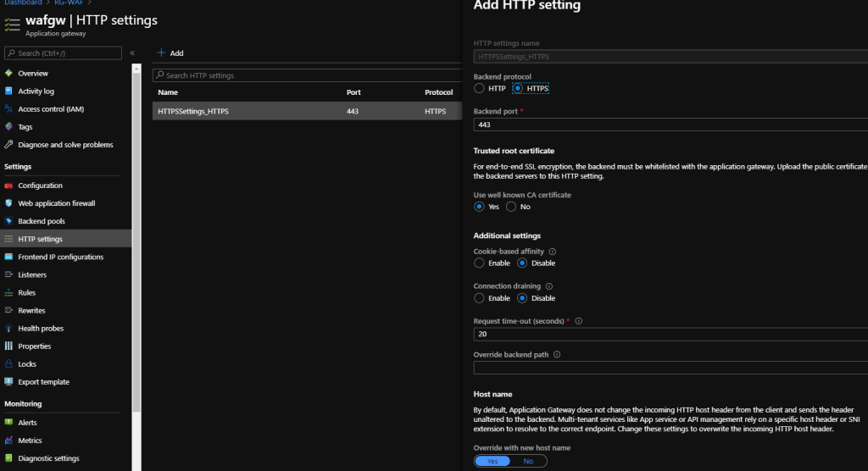Click the Web application firewall icon
Screen dimensions: 868x471
(x=9, y=203)
